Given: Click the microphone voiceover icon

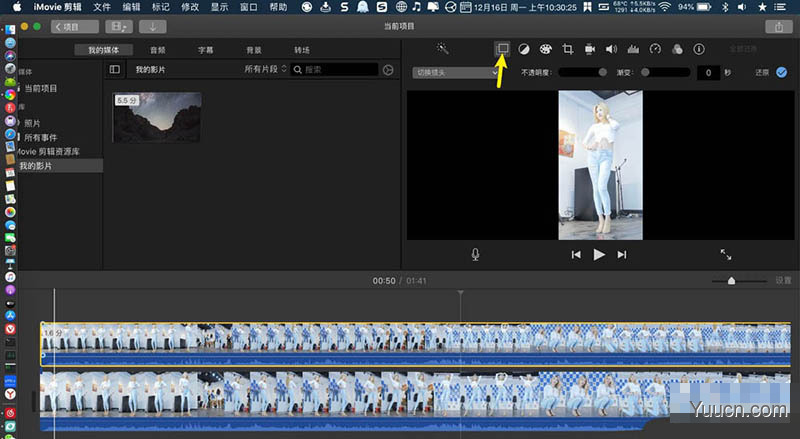Looking at the screenshot, I should [x=475, y=254].
